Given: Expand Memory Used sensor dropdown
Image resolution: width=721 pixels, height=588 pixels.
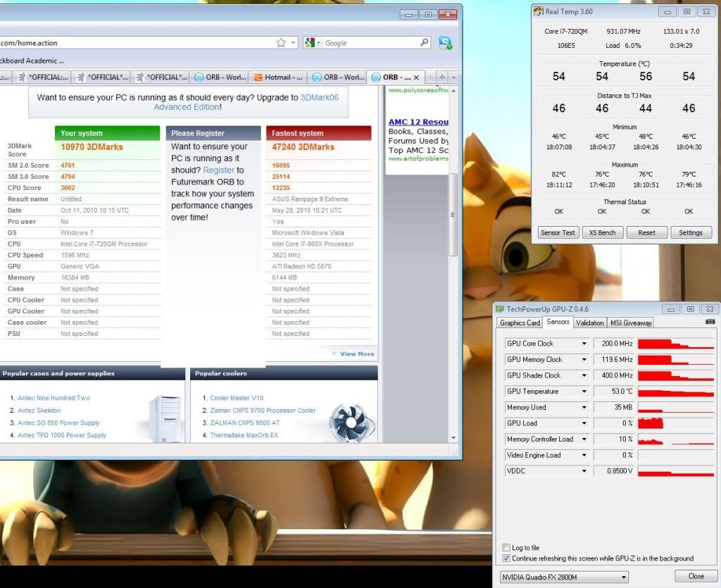Looking at the screenshot, I should coord(584,407).
